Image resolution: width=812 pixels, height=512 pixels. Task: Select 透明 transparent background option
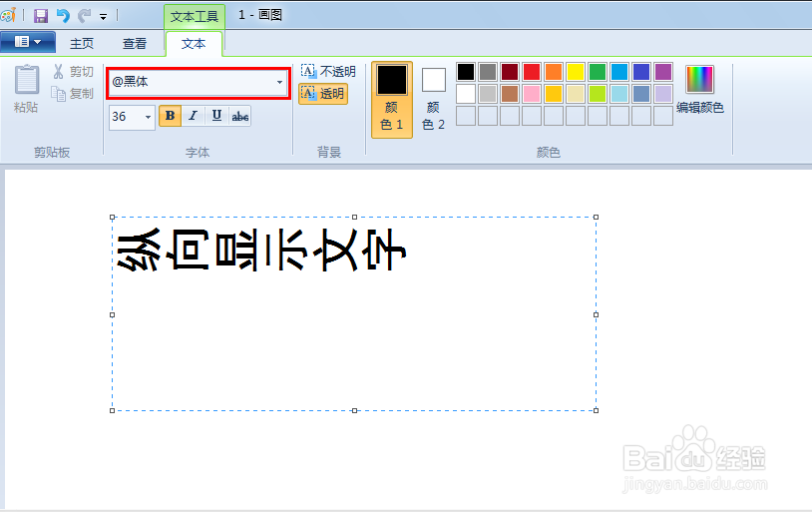[x=323, y=94]
